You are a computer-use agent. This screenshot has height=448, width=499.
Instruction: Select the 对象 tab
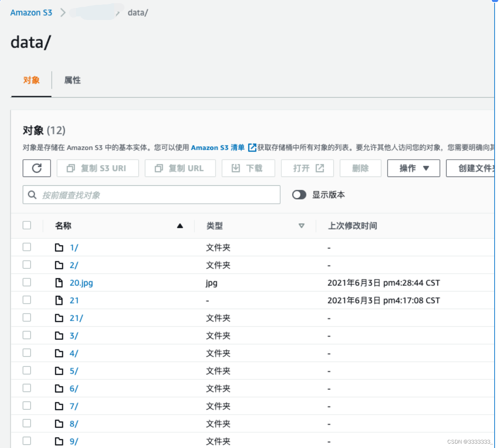point(31,80)
